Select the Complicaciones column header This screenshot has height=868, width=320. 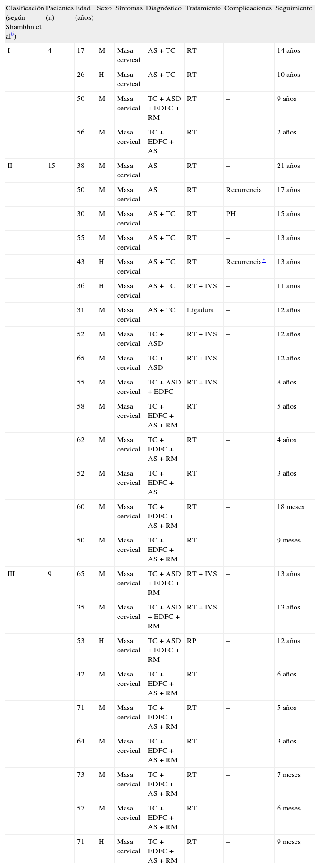pos(248,8)
